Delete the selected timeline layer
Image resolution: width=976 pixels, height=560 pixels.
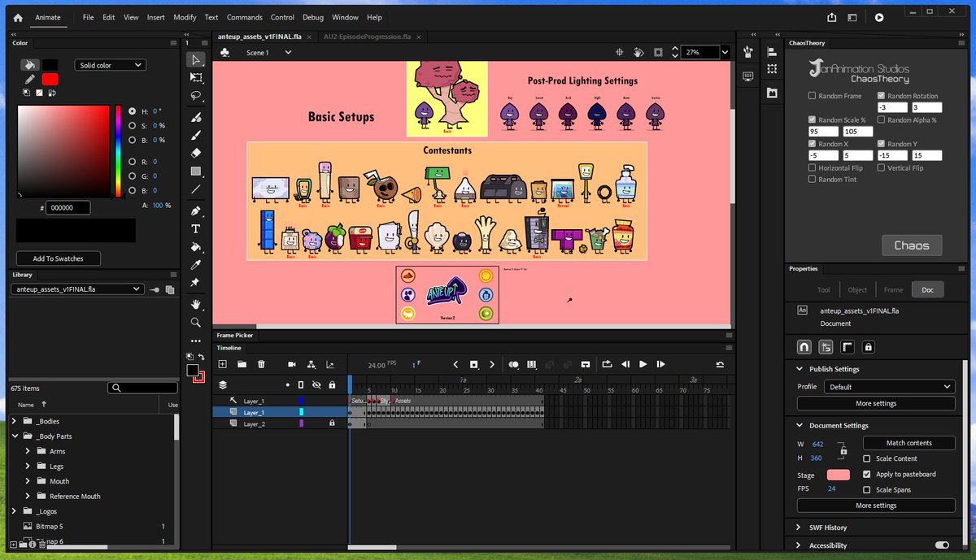(261, 364)
